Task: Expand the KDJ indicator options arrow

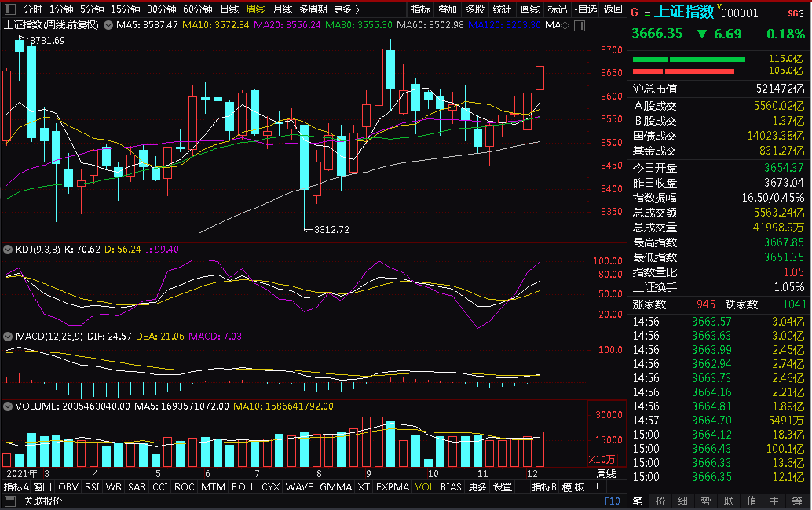Action: (x=8, y=250)
